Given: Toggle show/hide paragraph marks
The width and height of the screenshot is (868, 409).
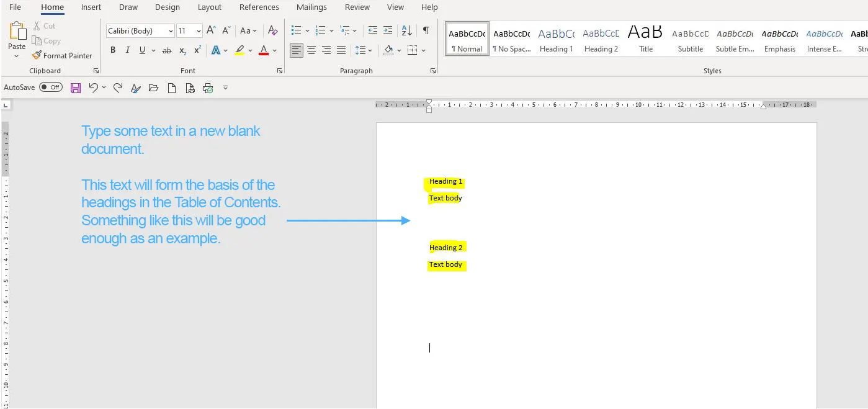Looking at the screenshot, I should tap(426, 30).
